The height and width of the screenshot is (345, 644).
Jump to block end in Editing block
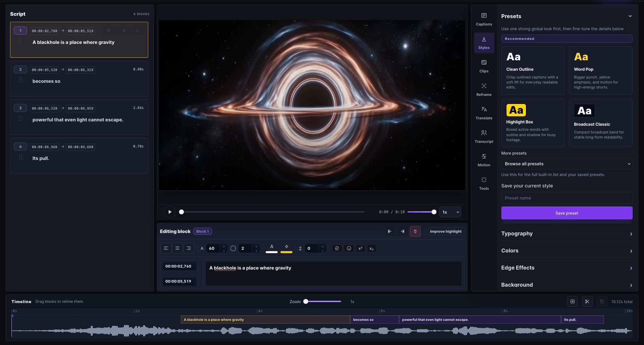[x=402, y=231]
